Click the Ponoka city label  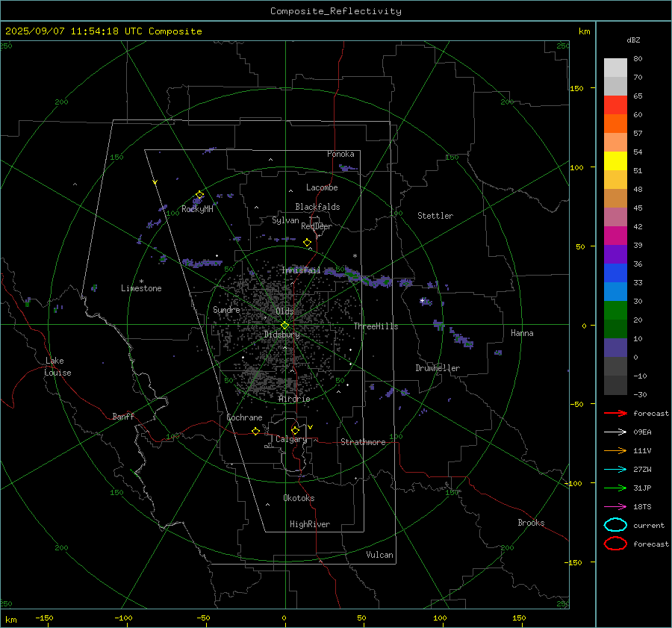tap(340, 154)
